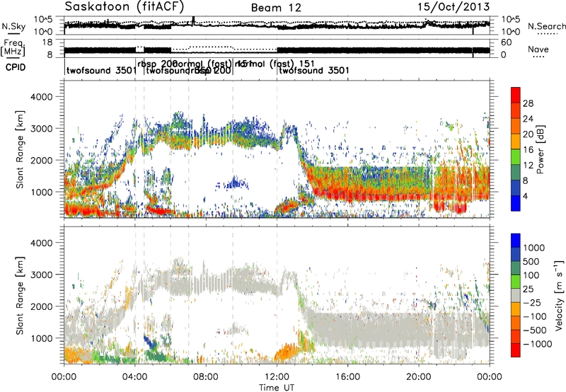Click the '10^5' tick left of noise panel
The height and width of the screenshot is (392, 566).
click(x=43, y=20)
